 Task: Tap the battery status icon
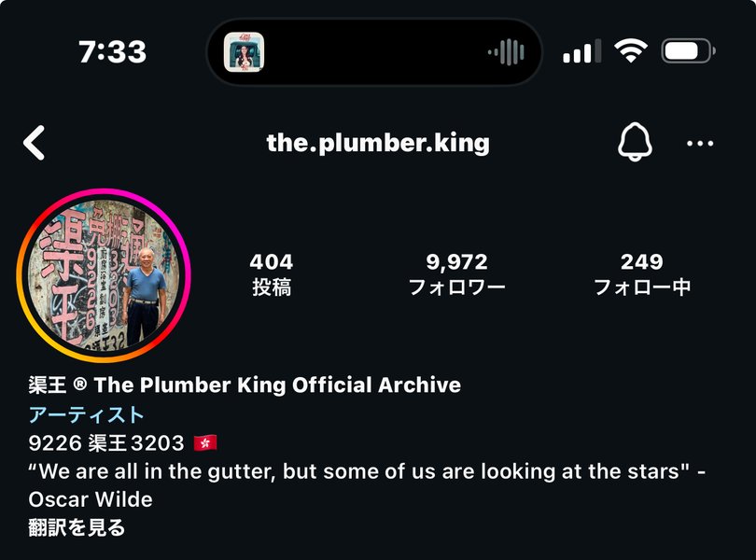pos(689,51)
